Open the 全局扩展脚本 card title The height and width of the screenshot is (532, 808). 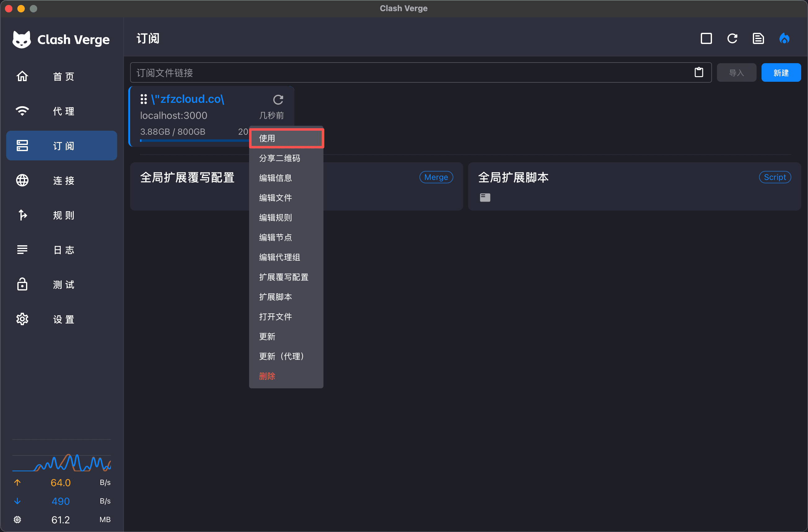coord(513,177)
